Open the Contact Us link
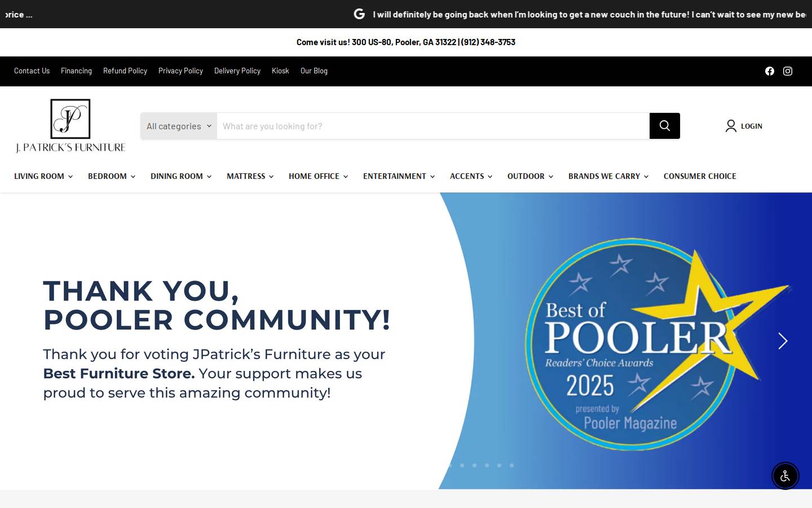 click(x=32, y=71)
